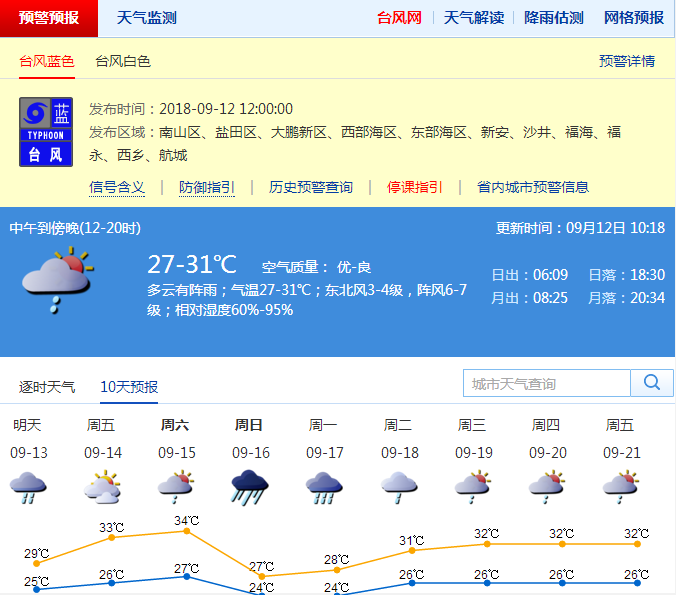Click the current weather cloudy-shower icon
Screen dimensions: 676x595
pos(57,281)
